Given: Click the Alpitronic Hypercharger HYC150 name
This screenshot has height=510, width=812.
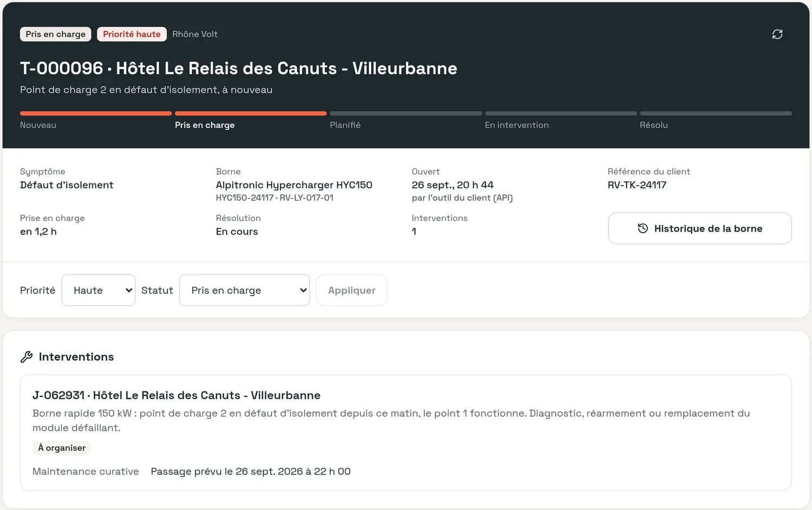Looking at the screenshot, I should pyautogui.click(x=294, y=185).
